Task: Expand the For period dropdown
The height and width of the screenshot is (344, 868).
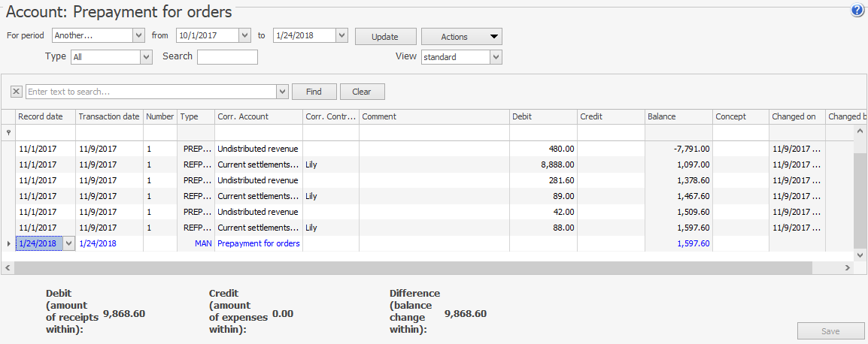Action: (138, 35)
